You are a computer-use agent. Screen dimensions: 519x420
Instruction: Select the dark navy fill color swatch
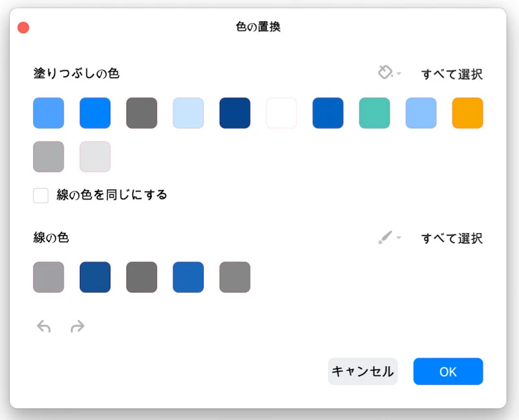click(x=234, y=112)
